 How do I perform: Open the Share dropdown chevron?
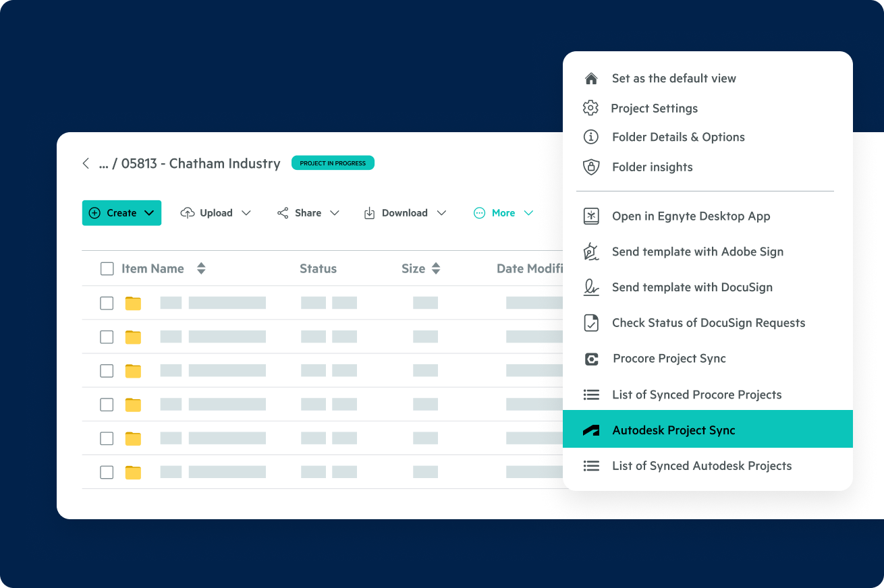[x=335, y=212]
